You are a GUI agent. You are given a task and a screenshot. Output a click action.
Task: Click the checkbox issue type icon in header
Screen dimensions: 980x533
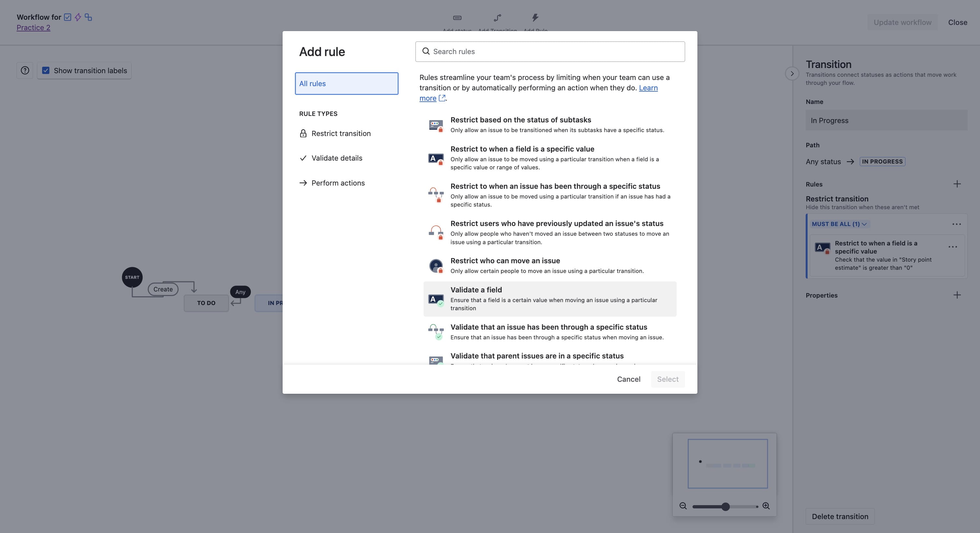(68, 17)
